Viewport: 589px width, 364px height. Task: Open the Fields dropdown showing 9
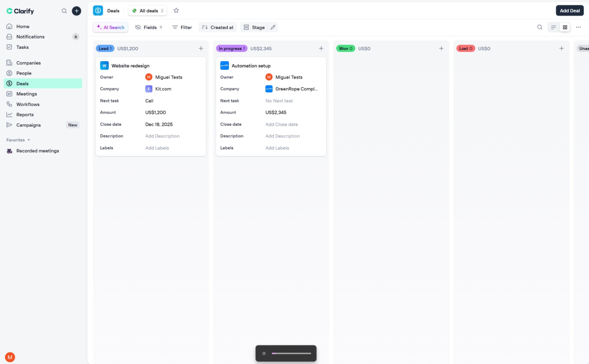tap(149, 27)
